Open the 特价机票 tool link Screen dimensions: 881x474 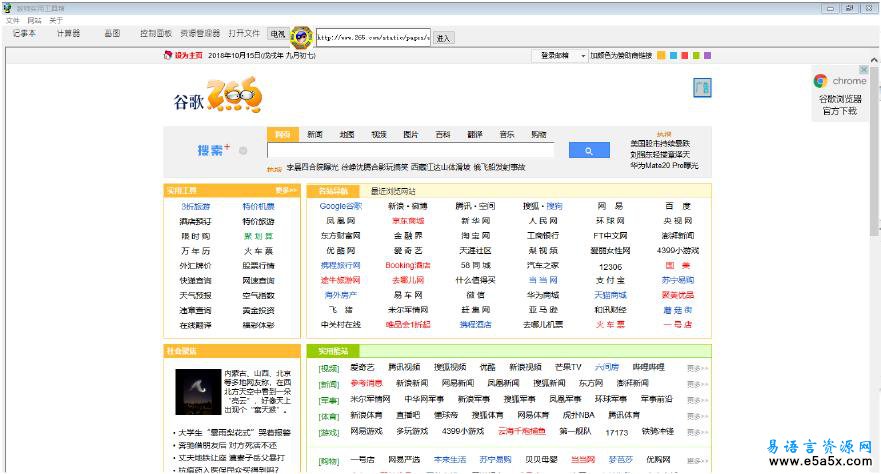click(258, 207)
